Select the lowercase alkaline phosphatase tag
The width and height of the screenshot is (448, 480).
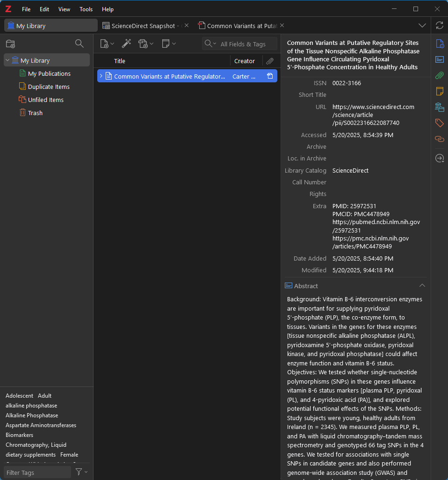click(31, 405)
